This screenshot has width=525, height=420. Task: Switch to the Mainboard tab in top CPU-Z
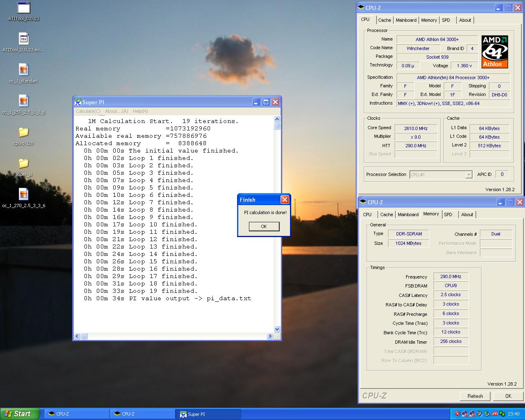point(406,20)
